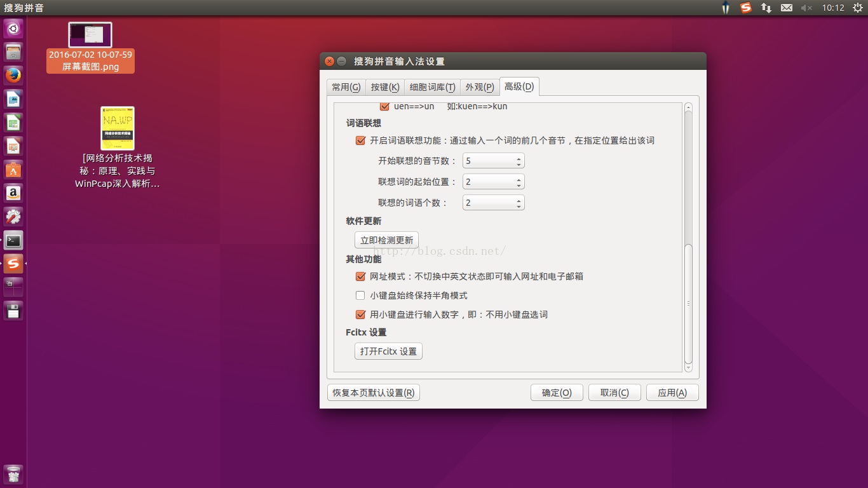868x488 pixels.
Task: Launch Firefox from the dock
Action: [13, 75]
